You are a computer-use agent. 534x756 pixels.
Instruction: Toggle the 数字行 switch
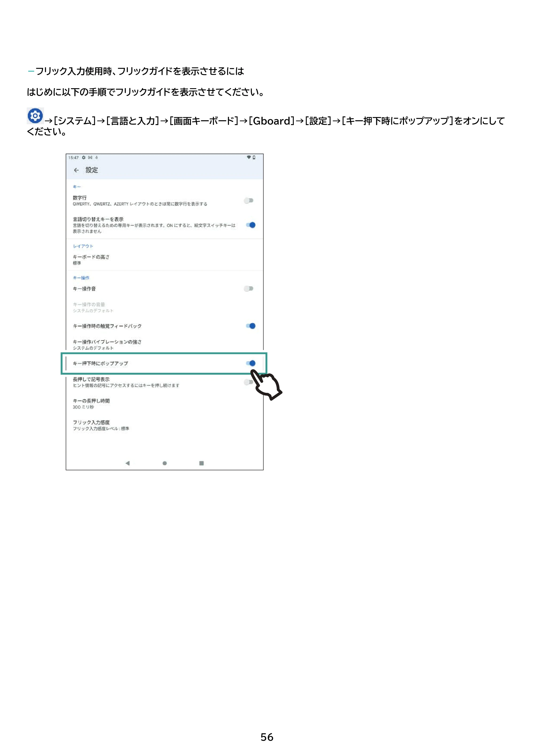tap(249, 200)
